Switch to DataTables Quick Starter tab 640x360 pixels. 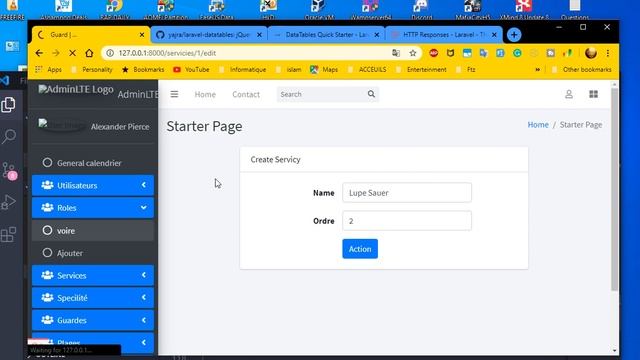pyautogui.click(x=326, y=35)
